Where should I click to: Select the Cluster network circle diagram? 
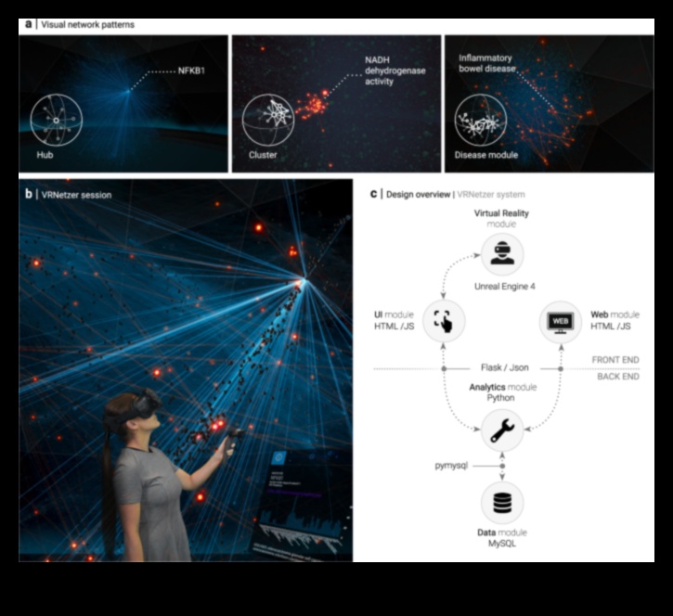269,119
